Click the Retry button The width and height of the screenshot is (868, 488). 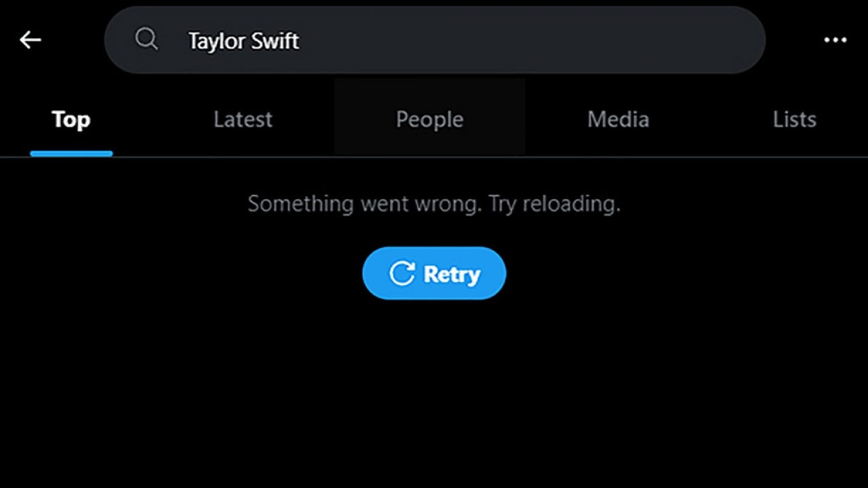[x=434, y=273]
